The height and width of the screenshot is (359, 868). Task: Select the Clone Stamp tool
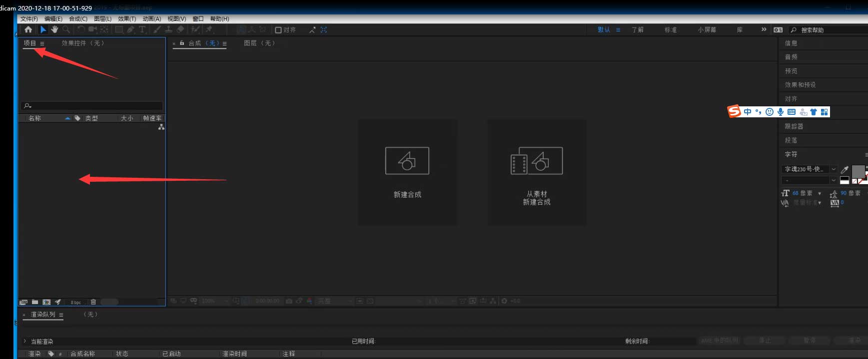169,30
